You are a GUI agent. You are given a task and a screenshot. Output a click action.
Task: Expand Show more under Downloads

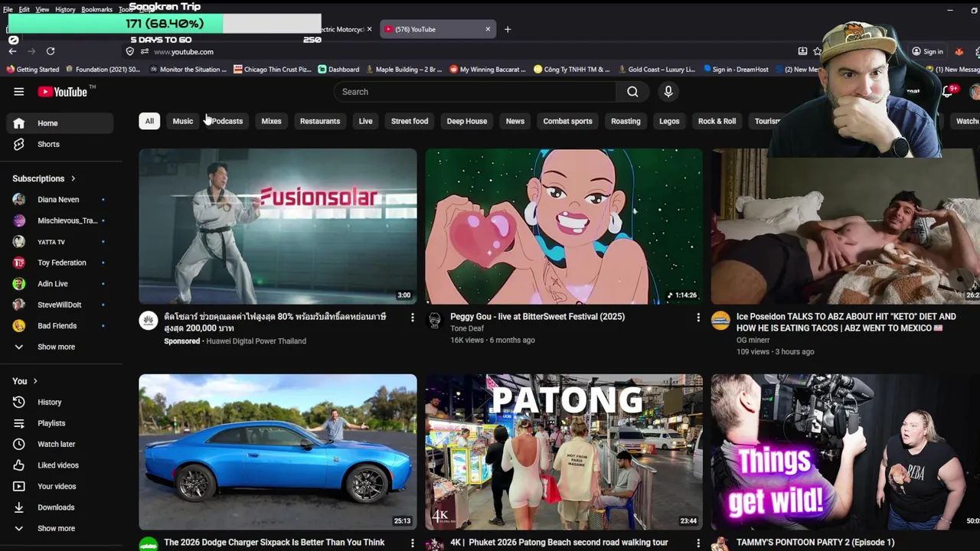click(x=61, y=528)
